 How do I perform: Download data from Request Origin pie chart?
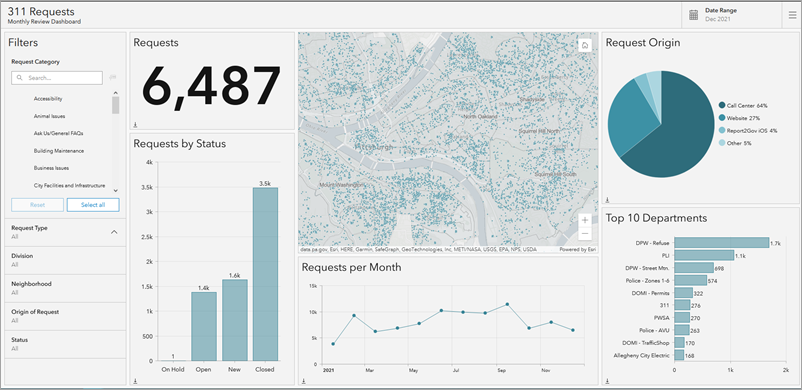608,200
